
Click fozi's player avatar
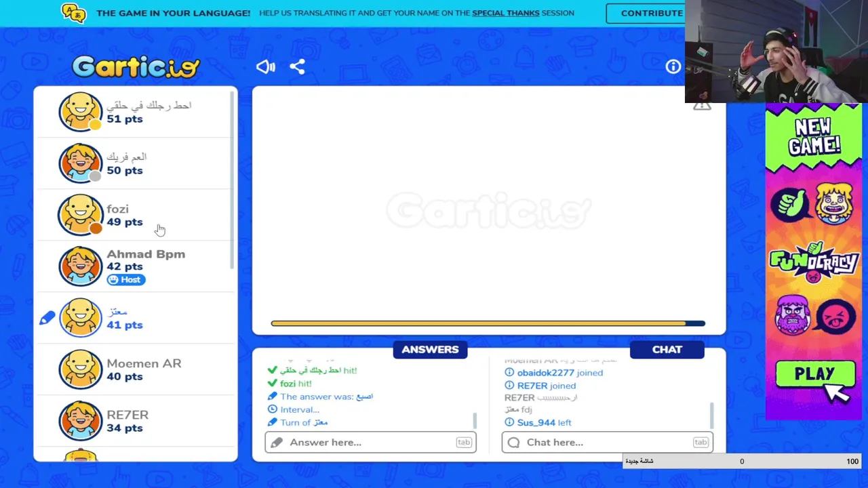[80, 215]
